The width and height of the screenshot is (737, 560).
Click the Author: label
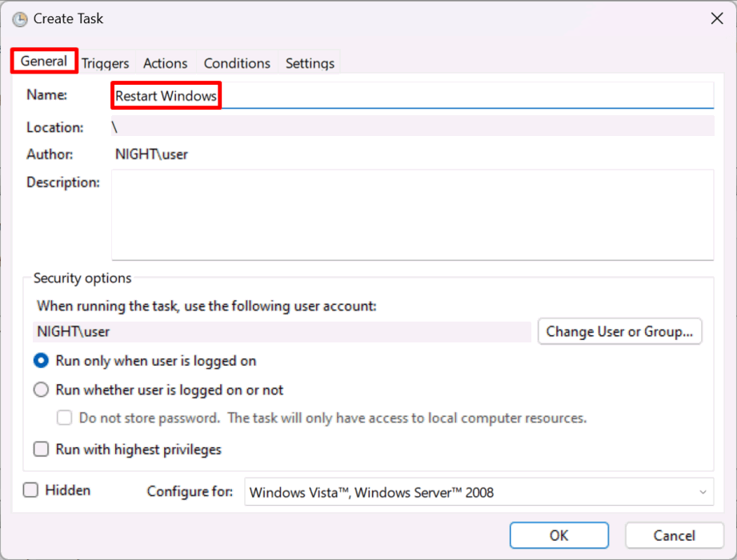[50, 154]
